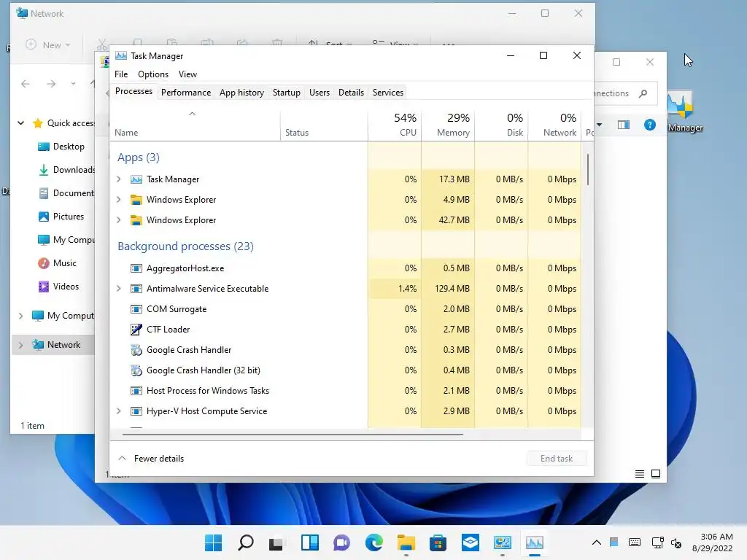
Task: Toggle preview pane icon in the background window
Action: (624, 125)
